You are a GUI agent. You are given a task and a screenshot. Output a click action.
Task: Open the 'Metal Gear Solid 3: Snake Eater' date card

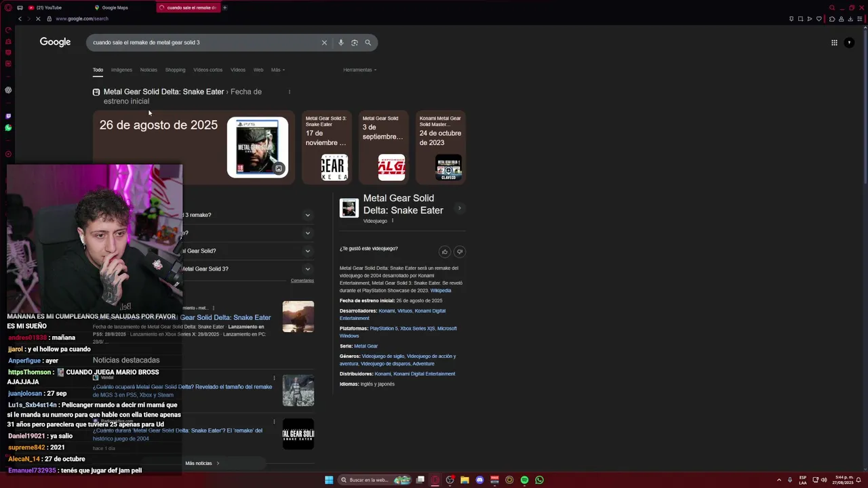(327, 147)
